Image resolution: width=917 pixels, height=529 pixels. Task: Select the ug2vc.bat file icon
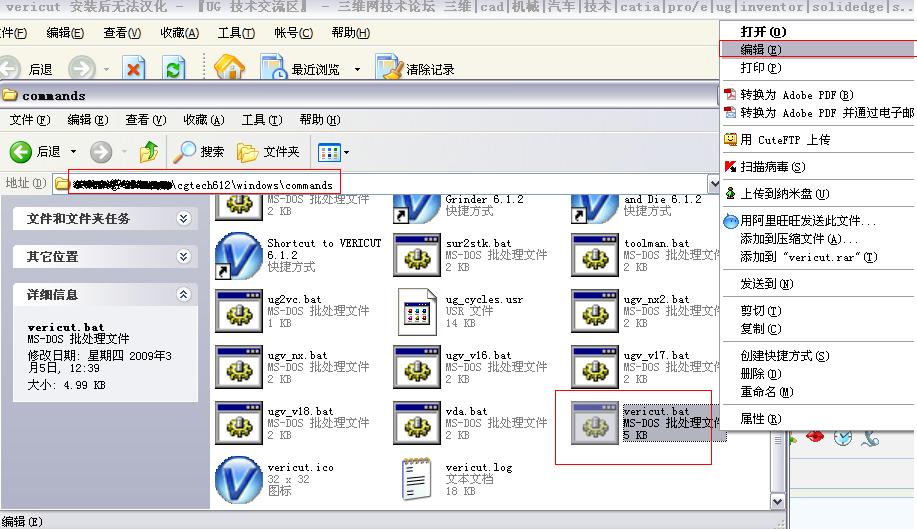(239, 312)
